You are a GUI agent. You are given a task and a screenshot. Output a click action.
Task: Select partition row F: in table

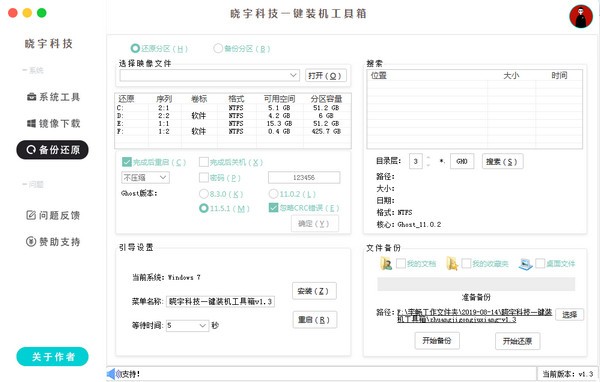(233, 131)
